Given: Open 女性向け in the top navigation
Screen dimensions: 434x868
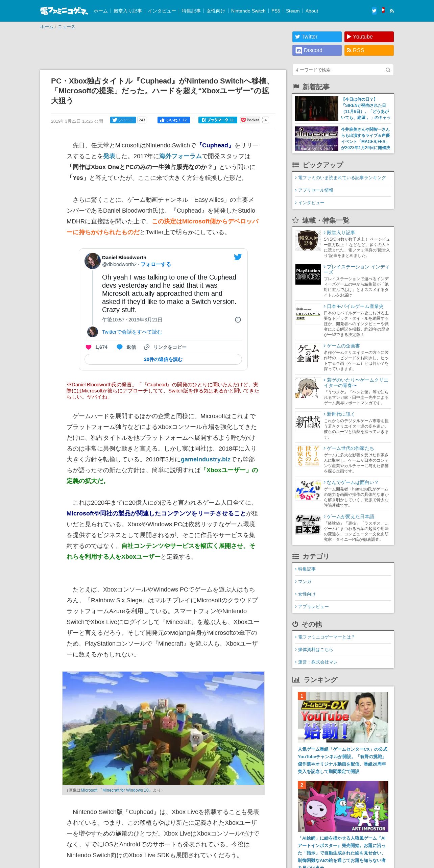Looking at the screenshot, I should pyautogui.click(x=216, y=11).
